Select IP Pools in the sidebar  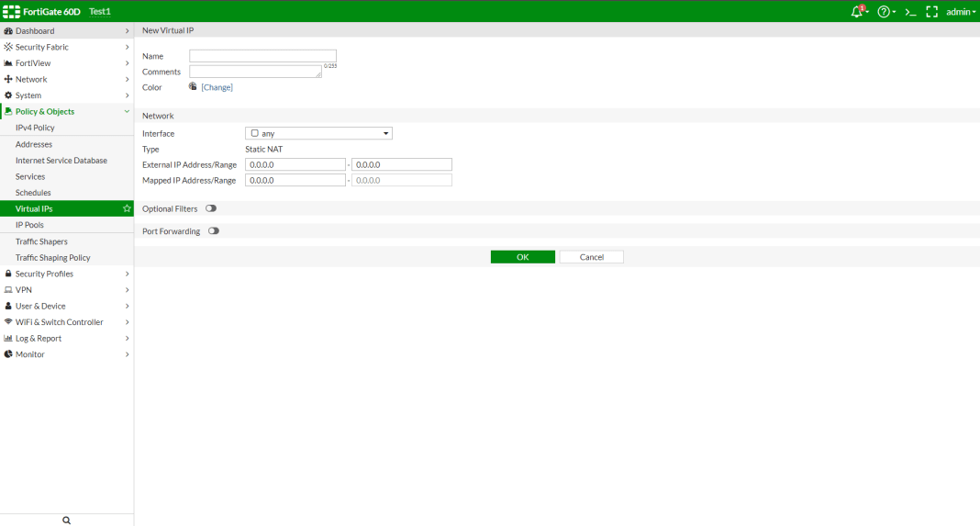[29, 225]
